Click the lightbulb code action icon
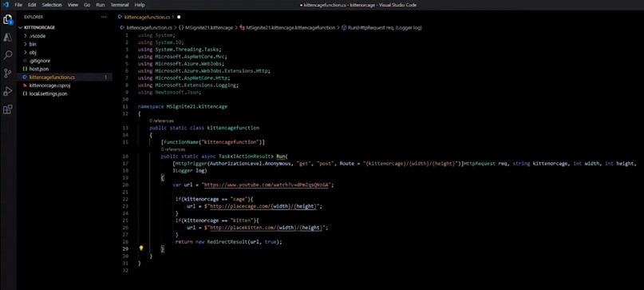The height and width of the screenshot is (290, 644). click(x=141, y=248)
